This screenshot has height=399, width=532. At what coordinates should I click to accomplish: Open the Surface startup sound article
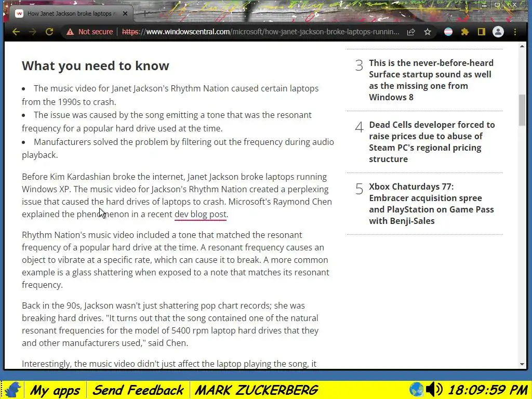click(431, 80)
